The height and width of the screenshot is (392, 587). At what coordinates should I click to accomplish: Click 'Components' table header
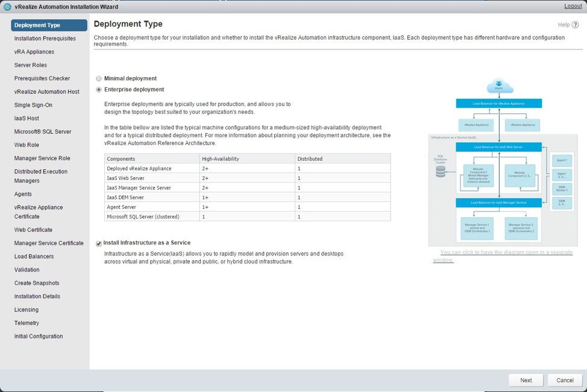pos(152,158)
